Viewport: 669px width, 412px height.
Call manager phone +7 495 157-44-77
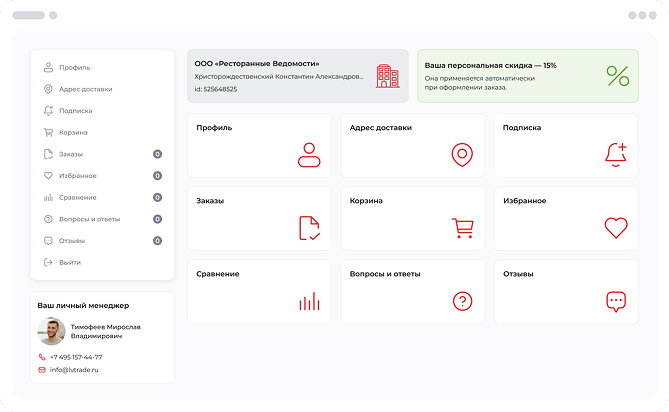click(76, 357)
